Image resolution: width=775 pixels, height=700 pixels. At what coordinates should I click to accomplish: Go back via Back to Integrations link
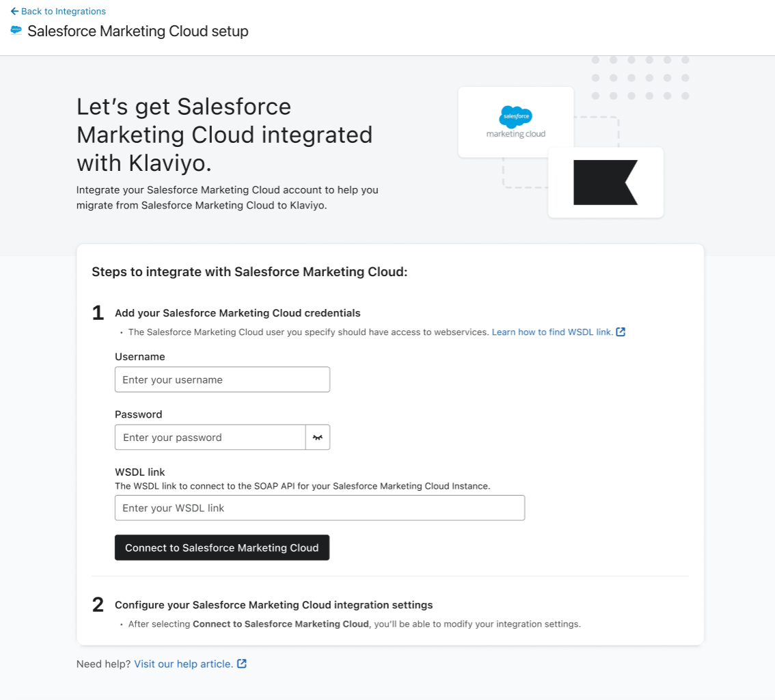click(x=63, y=12)
